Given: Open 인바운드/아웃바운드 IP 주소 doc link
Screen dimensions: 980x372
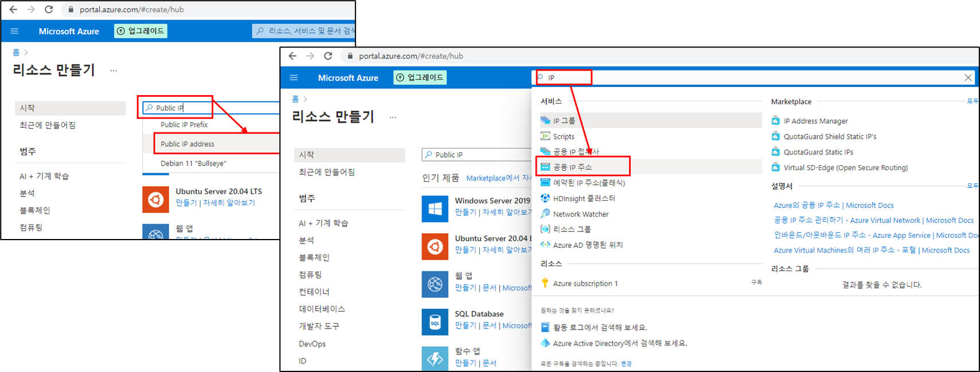Looking at the screenshot, I should tap(876, 235).
